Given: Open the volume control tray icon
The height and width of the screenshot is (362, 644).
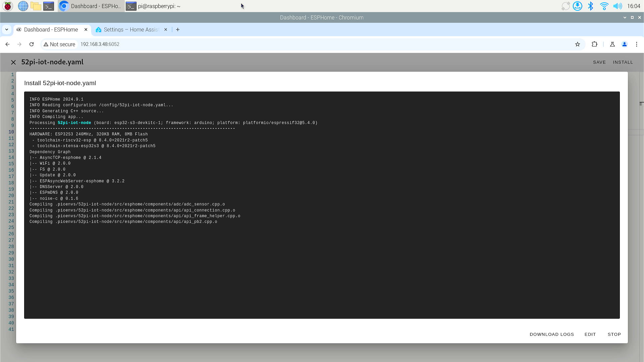Looking at the screenshot, I should (618, 6).
